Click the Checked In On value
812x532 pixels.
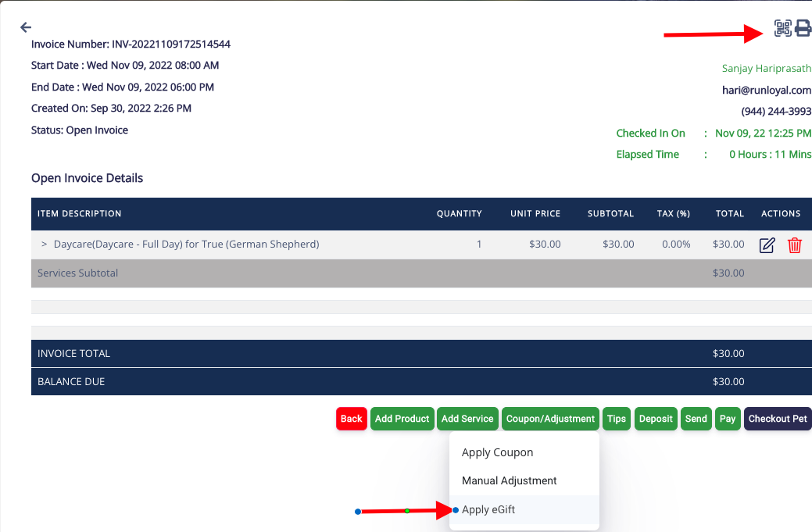(x=763, y=133)
